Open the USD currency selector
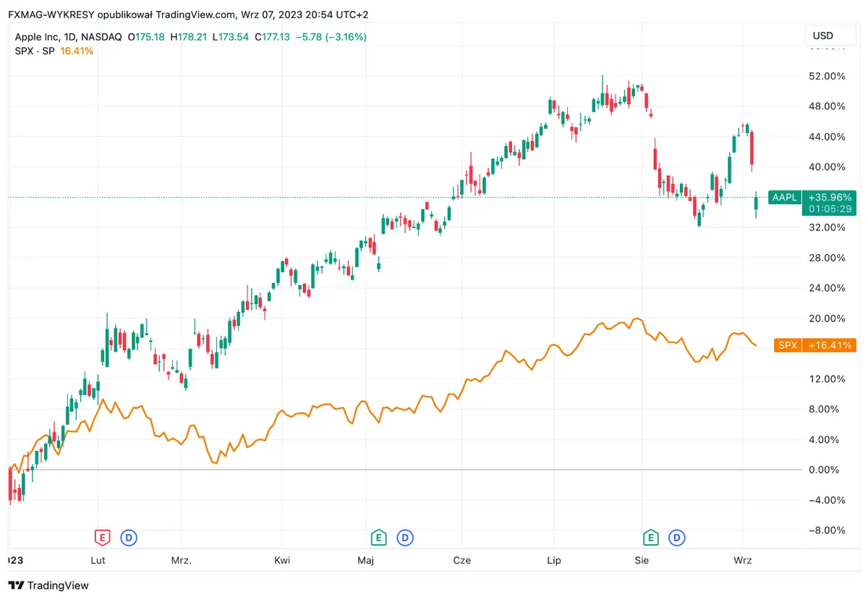The image size is (868, 600). [x=830, y=35]
